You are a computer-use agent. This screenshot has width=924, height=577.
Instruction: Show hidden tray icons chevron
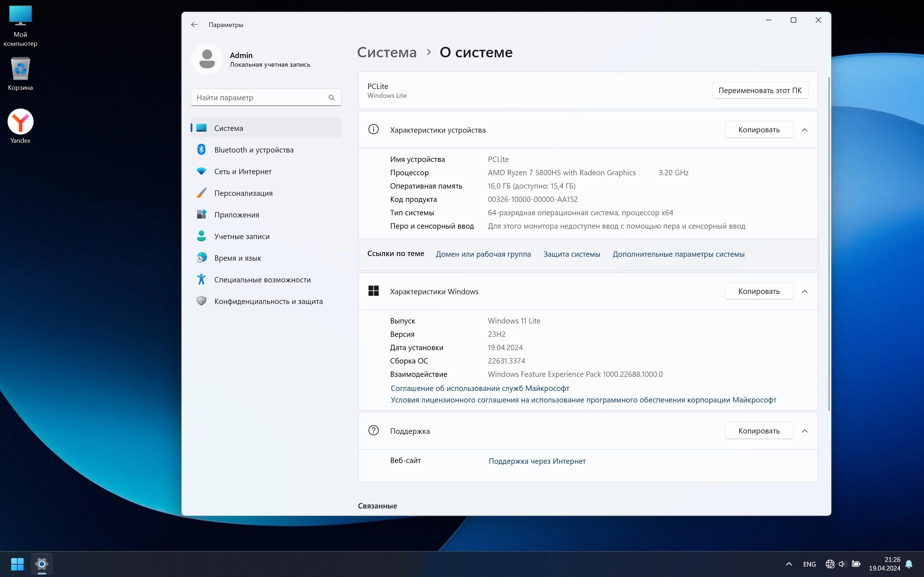pyautogui.click(x=789, y=564)
